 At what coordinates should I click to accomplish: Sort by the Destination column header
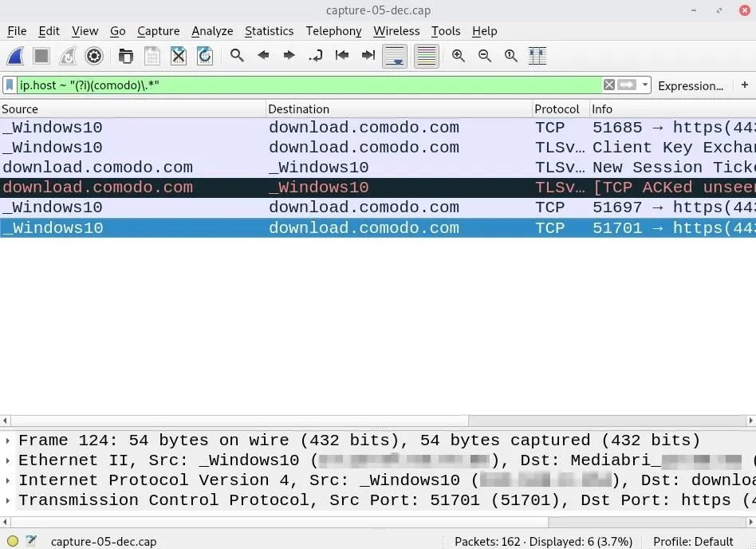point(399,109)
